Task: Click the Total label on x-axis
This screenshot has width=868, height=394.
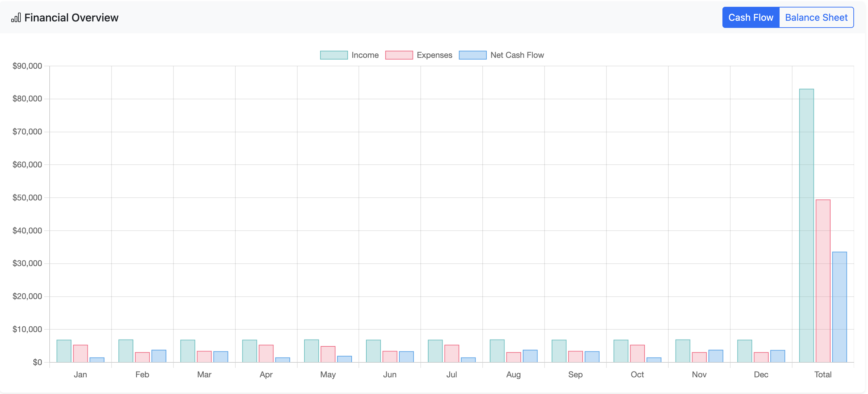Action: (x=823, y=375)
